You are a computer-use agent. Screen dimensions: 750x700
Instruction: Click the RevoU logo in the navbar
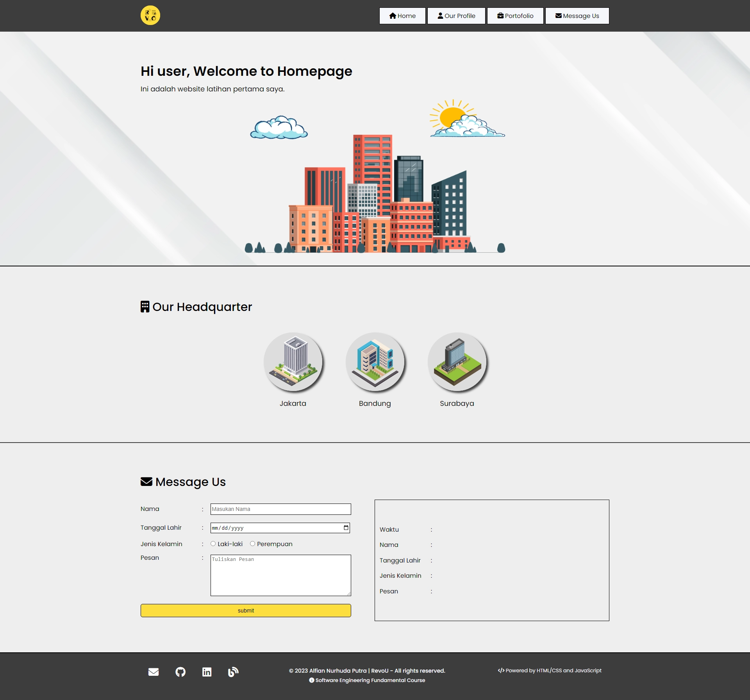click(151, 15)
